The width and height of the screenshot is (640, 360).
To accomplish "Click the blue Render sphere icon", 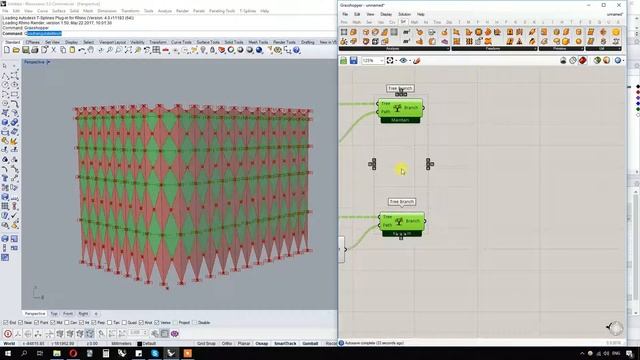I will (x=259, y=50).
